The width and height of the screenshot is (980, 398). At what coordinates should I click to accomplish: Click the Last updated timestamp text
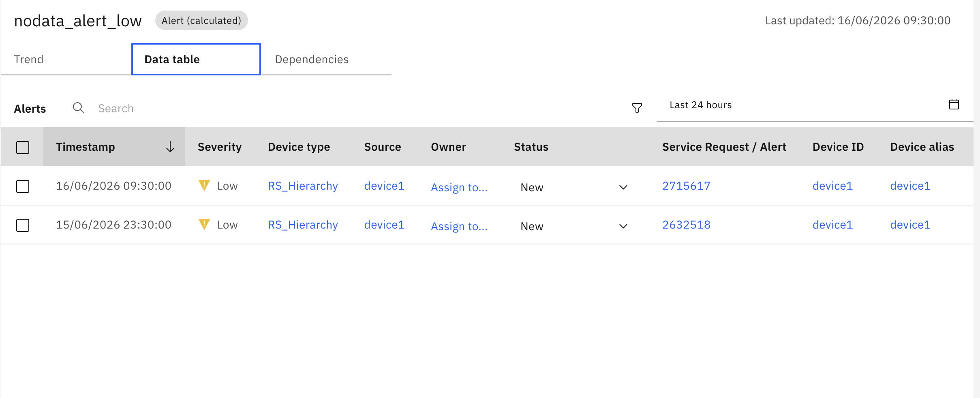click(858, 20)
